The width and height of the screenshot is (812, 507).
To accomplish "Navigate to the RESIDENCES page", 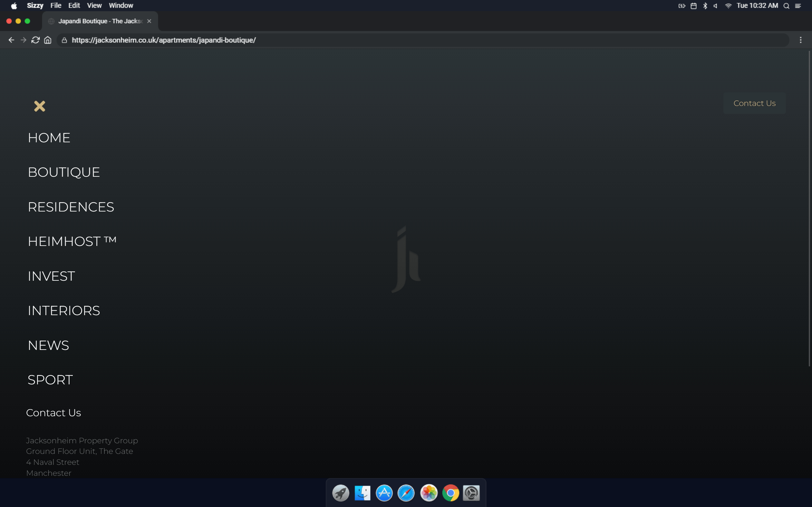I will [71, 207].
